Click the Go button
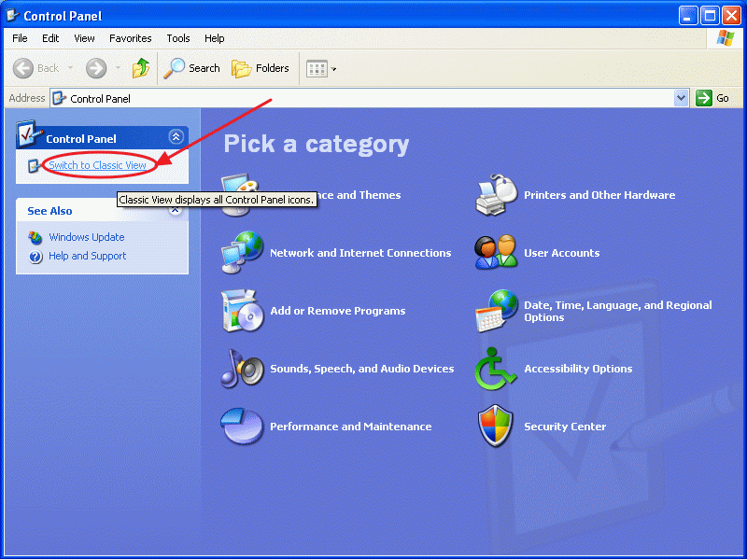Viewport: 747px width, 560px height. pyautogui.click(x=712, y=98)
